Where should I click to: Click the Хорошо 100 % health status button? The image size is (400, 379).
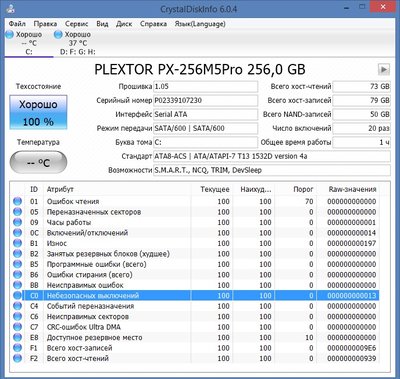[x=38, y=112]
